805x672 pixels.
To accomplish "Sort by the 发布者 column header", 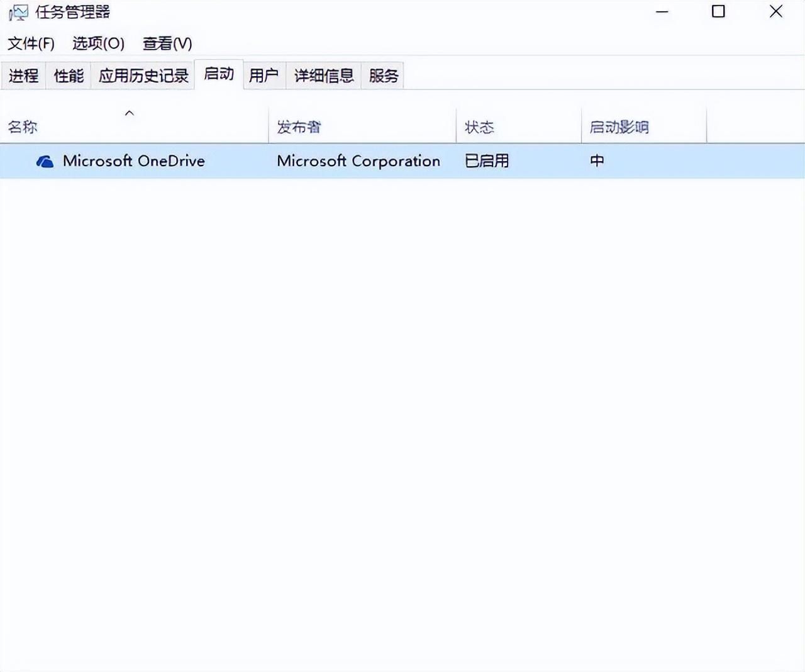I will tap(362, 126).
